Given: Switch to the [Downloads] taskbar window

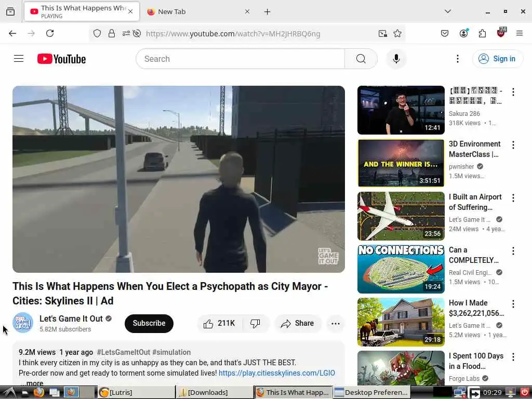Looking at the screenshot, I should (x=215, y=393).
